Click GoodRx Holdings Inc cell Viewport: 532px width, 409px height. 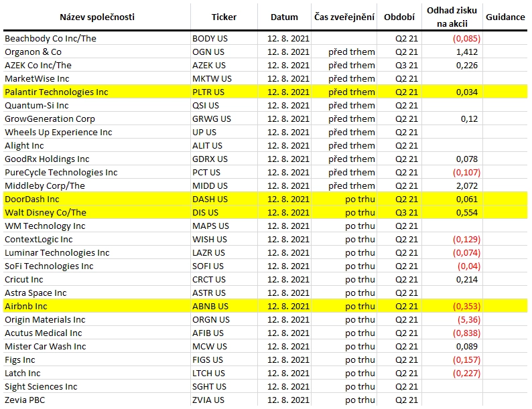click(x=96, y=159)
